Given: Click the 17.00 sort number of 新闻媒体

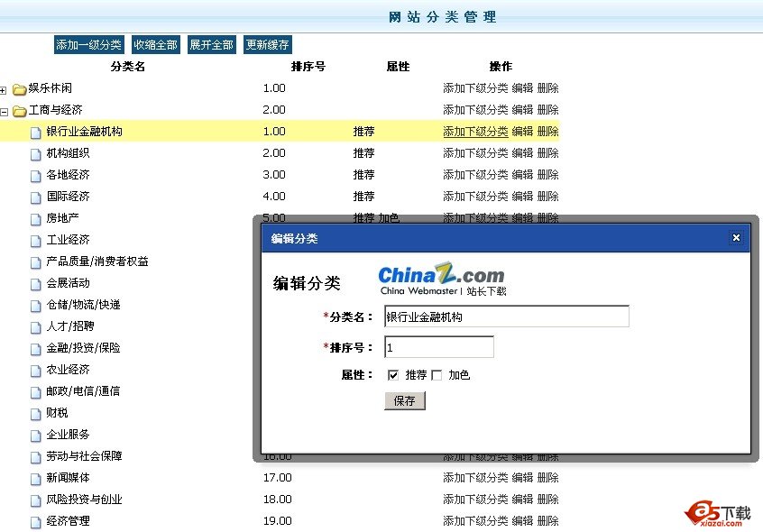Looking at the screenshot, I should pos(278,478).
